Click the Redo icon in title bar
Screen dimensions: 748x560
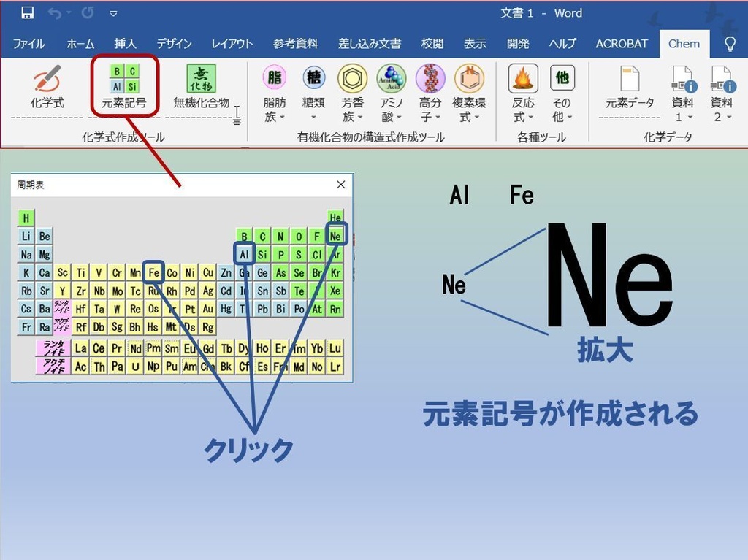pos(88,13)
